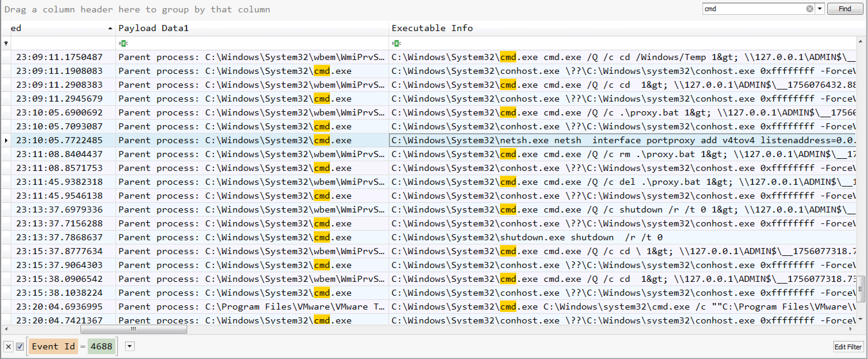The image size is (868, 359).
Task: Click Payload Data1 filter type icon
Action: [123, 43]
